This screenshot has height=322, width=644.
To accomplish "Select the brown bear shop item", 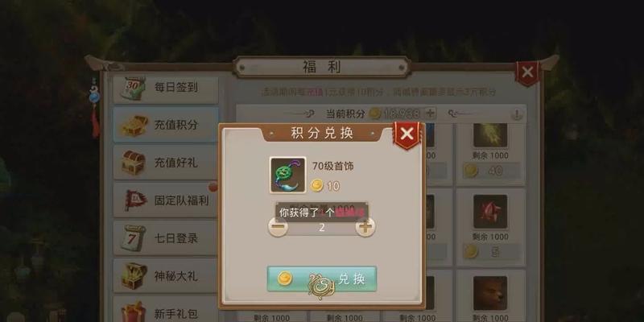I will pos(490,293).
